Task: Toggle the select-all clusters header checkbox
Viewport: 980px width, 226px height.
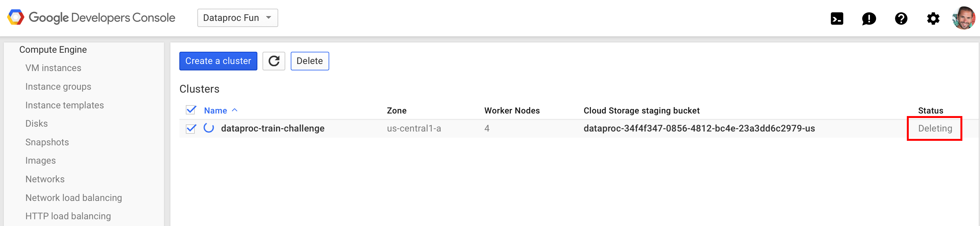Action: pyautogui.click(x=191, y=110)
